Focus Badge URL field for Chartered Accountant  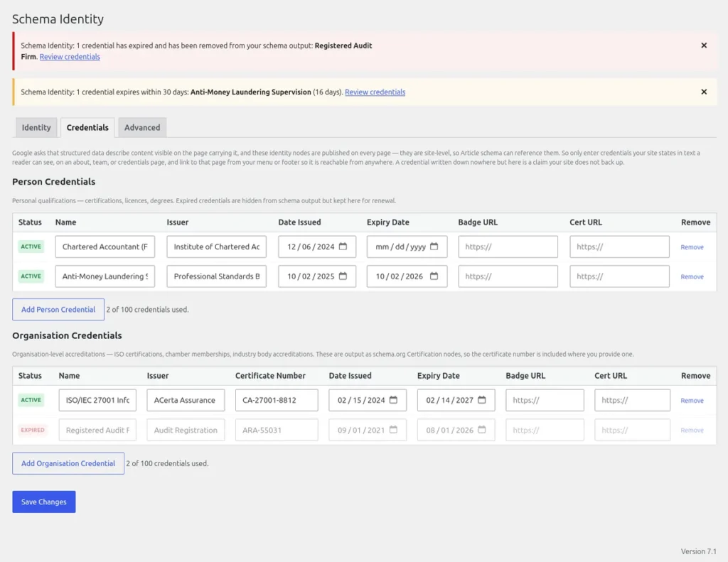pyautogui.click(x=508, y=247)
